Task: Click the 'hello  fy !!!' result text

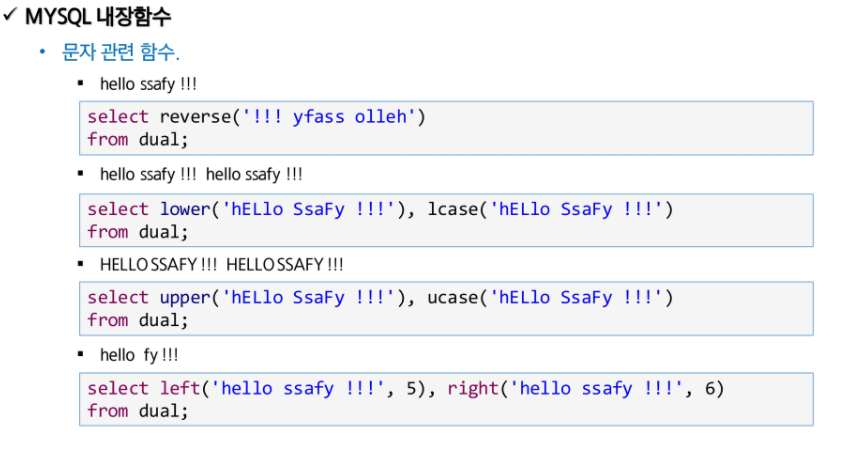Action: 139,355
